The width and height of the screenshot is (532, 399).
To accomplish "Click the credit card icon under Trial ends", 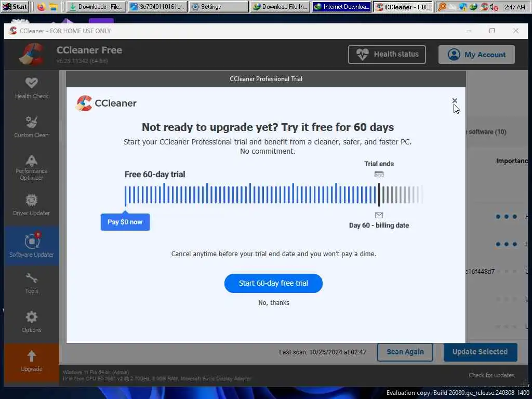I will click(379, 175).
